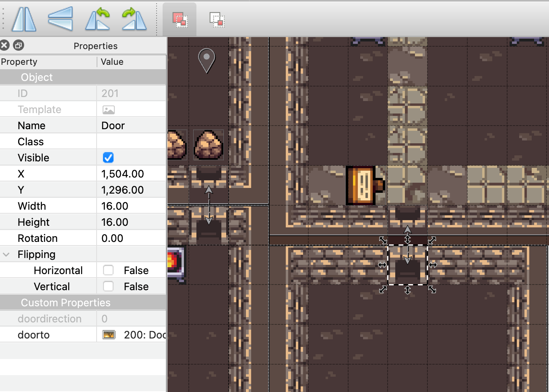
Task: Float the Properties panel with undock icon
Action: coord(19,45)
